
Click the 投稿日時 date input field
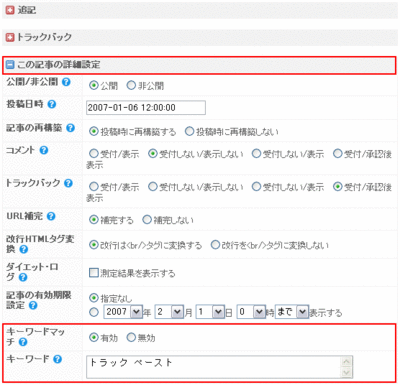(146, 108)
